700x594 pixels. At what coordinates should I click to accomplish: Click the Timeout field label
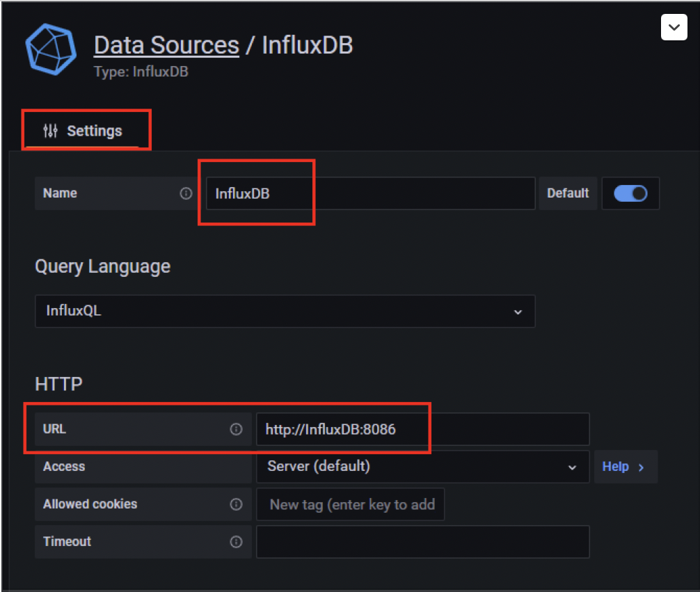pos(67,541)
